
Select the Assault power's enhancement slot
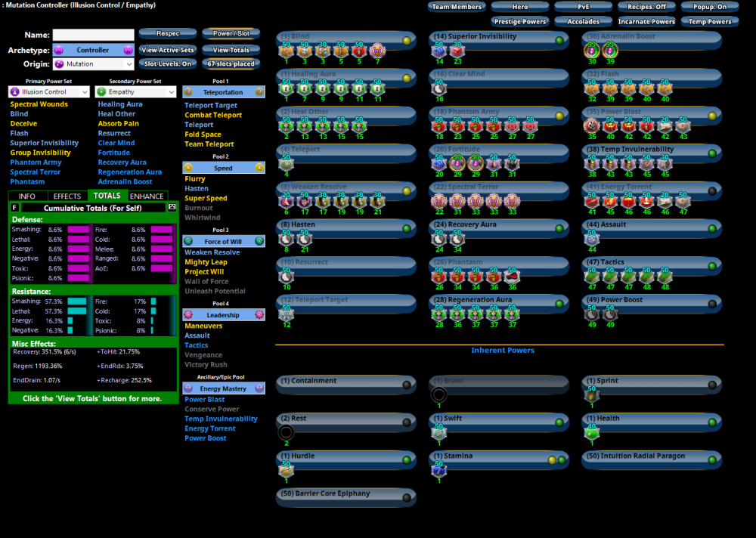click(592, 239)
